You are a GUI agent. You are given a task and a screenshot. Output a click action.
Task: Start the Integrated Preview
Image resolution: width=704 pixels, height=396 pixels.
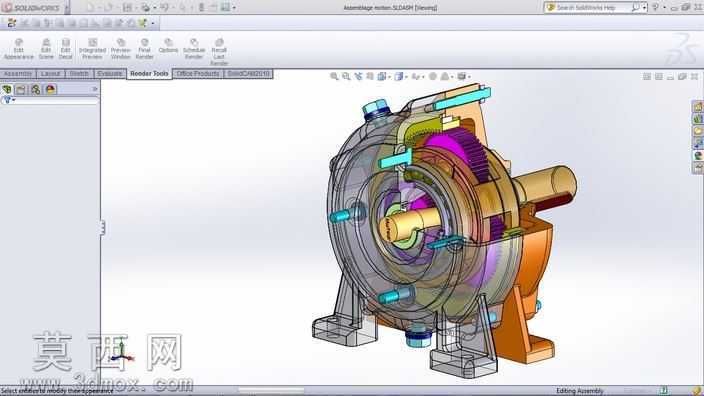point(92,49)
